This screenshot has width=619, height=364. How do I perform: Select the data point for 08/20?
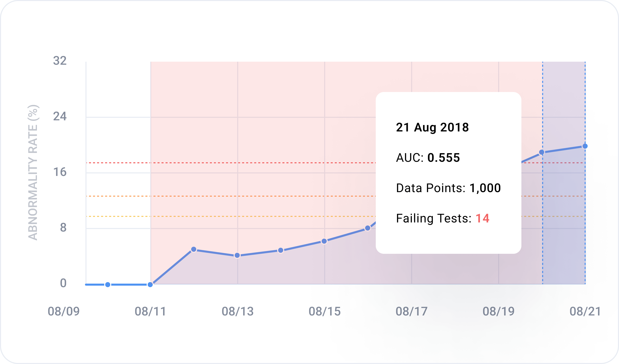point(542,152)
